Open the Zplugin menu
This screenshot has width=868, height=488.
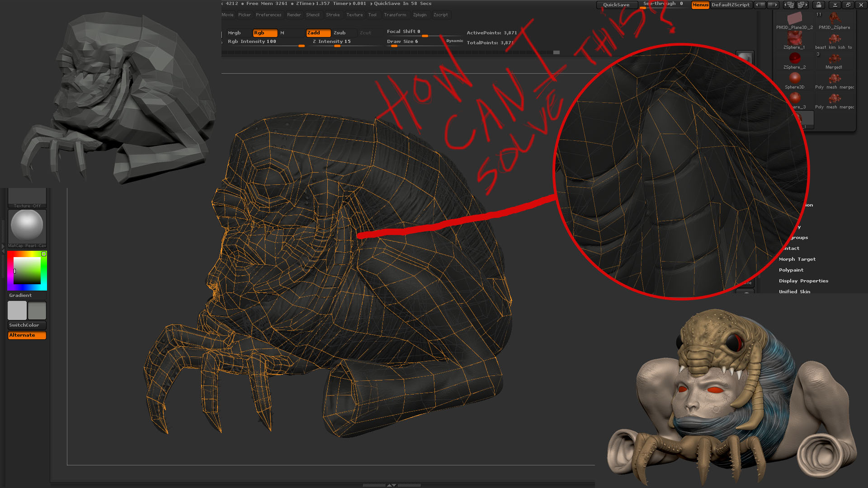coord(420,15)
